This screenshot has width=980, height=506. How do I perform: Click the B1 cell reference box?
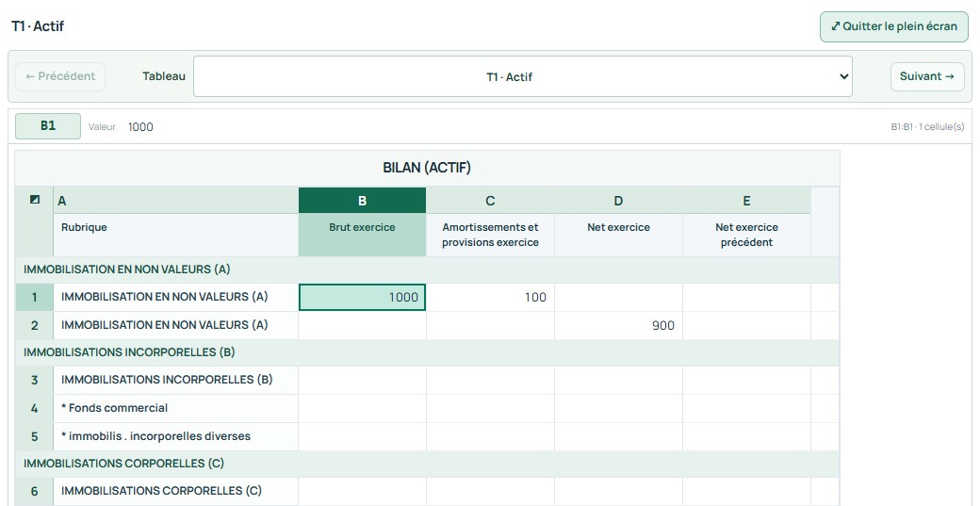[48, 125]
